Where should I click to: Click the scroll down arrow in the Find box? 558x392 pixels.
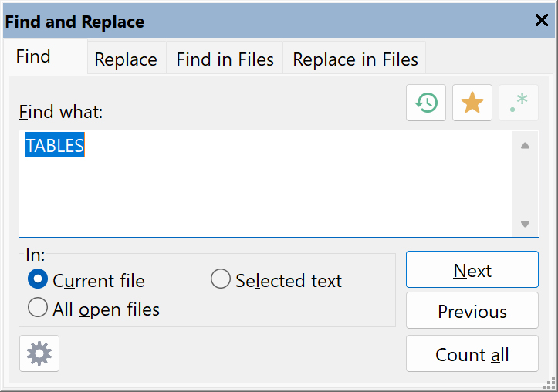click(525, 224)
